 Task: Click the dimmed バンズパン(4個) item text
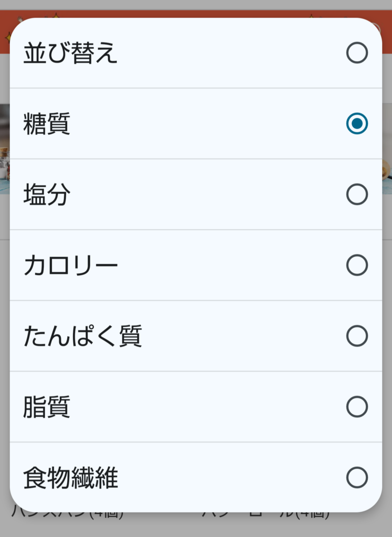click(68, 515)
